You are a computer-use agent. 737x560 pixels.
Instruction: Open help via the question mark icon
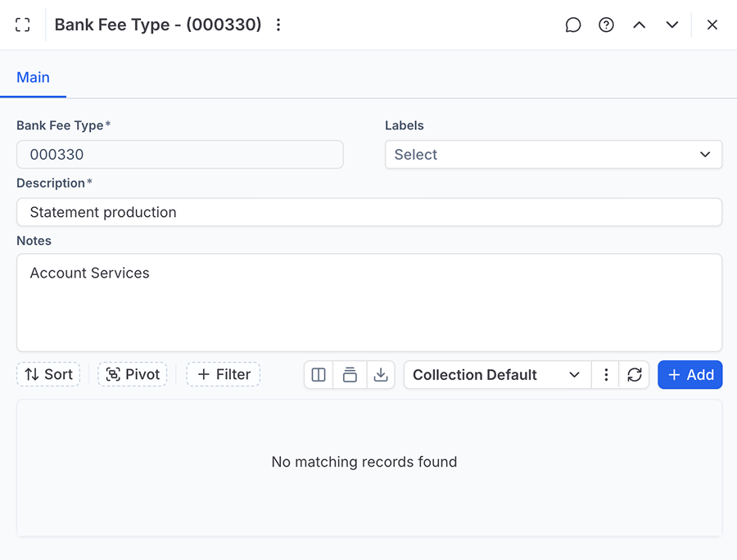click(x=606, y=25)
